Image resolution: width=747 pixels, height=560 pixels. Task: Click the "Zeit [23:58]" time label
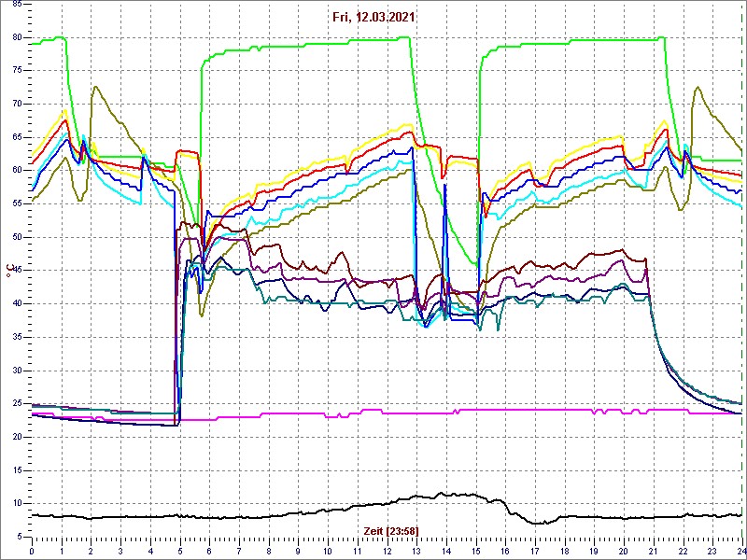391,530
